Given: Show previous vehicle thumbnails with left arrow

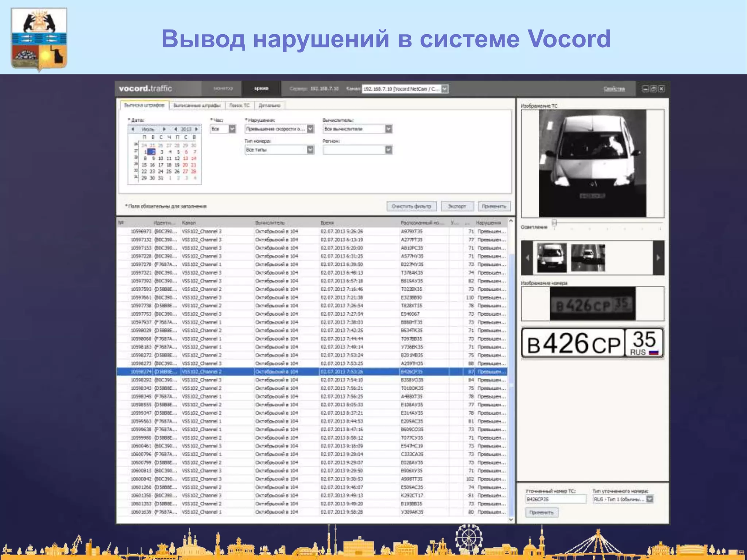Looking at the screenshot, I should (527, 258).
